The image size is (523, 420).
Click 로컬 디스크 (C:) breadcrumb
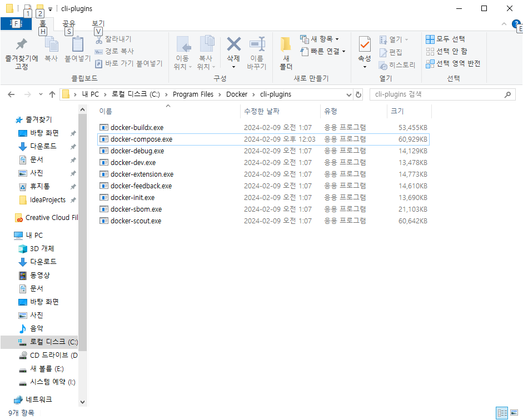click(136, 94)
